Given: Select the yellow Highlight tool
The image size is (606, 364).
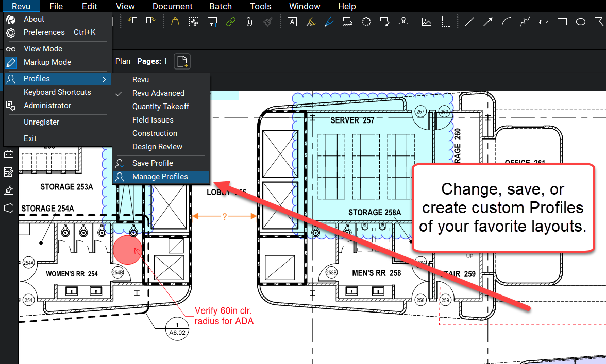Looking at the screenshot, I should (x=310, y=22).
